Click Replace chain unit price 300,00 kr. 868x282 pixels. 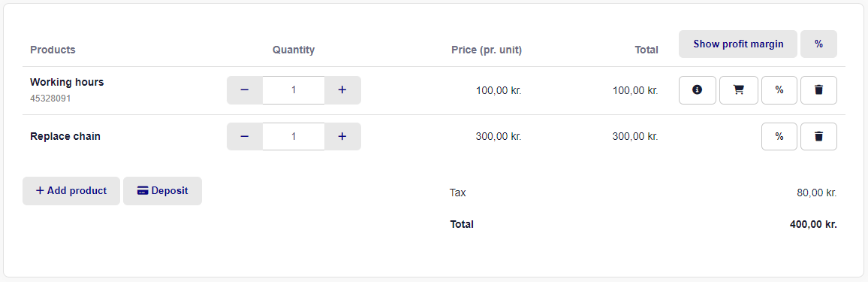[x=499, y=136]
